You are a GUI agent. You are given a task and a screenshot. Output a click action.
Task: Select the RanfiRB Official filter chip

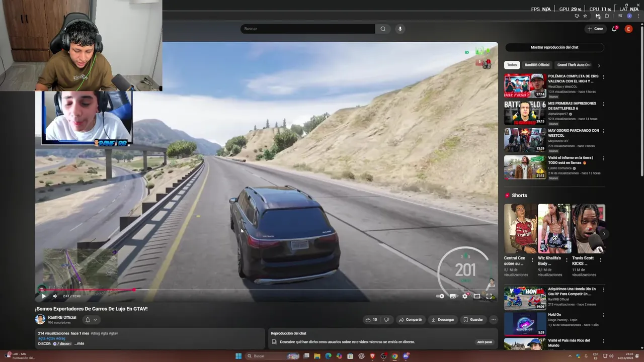(537, 65)
